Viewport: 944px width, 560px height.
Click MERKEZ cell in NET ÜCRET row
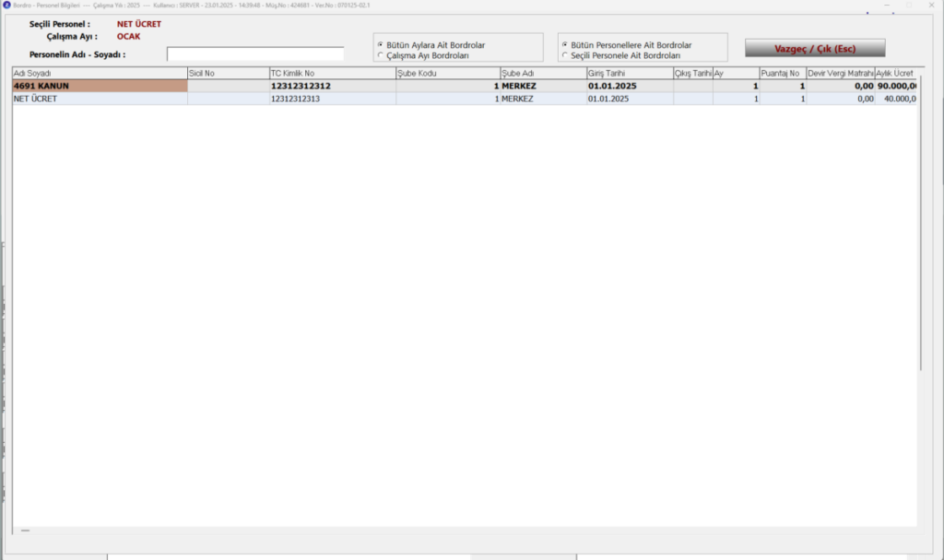click(544, 99)
